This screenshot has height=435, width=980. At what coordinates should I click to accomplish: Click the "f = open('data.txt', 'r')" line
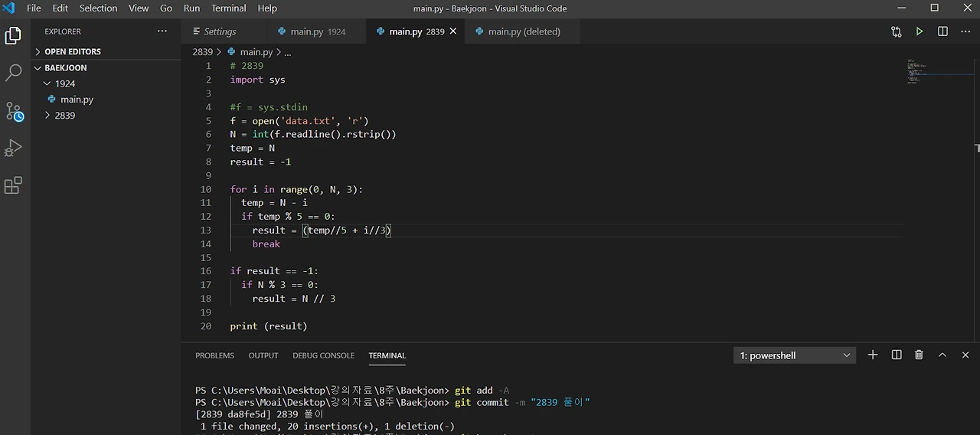coord(299,121)
